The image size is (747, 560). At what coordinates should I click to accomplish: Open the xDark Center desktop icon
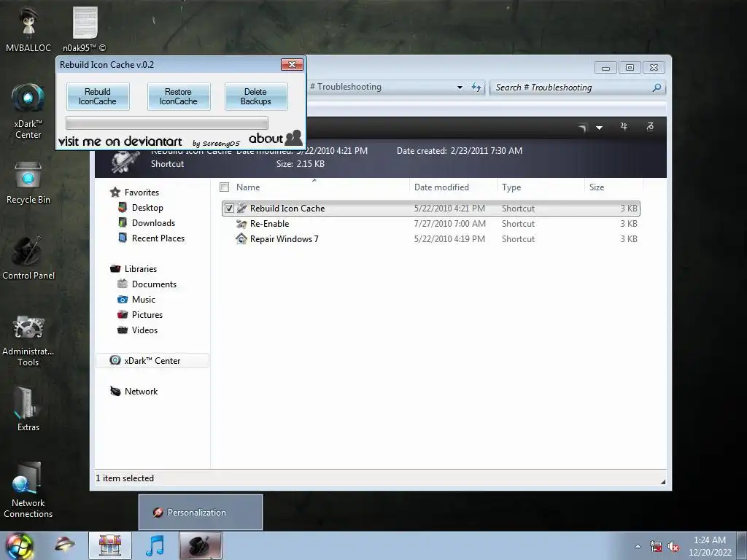[28, 111]
